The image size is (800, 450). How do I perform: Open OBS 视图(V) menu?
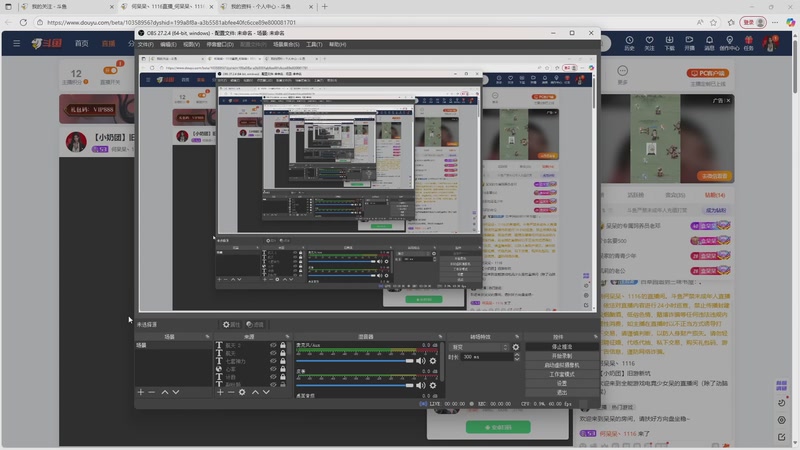[x=191, y=44]
